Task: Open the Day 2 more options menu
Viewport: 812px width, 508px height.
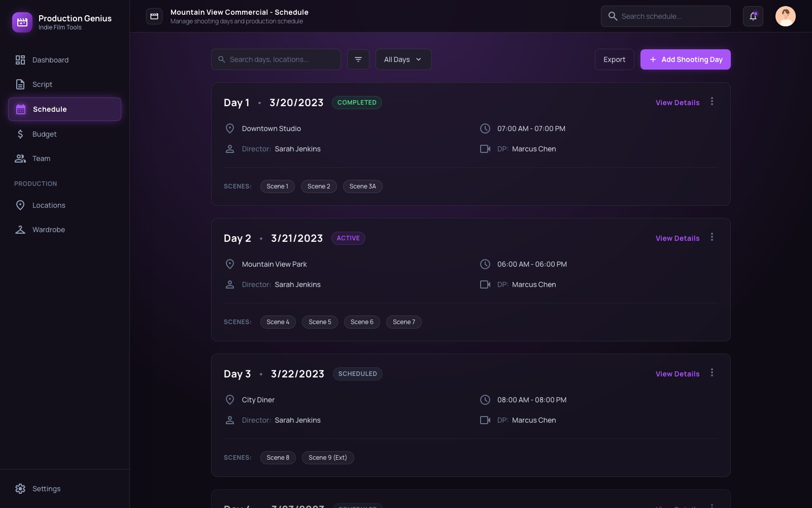Action: point(712,237)
